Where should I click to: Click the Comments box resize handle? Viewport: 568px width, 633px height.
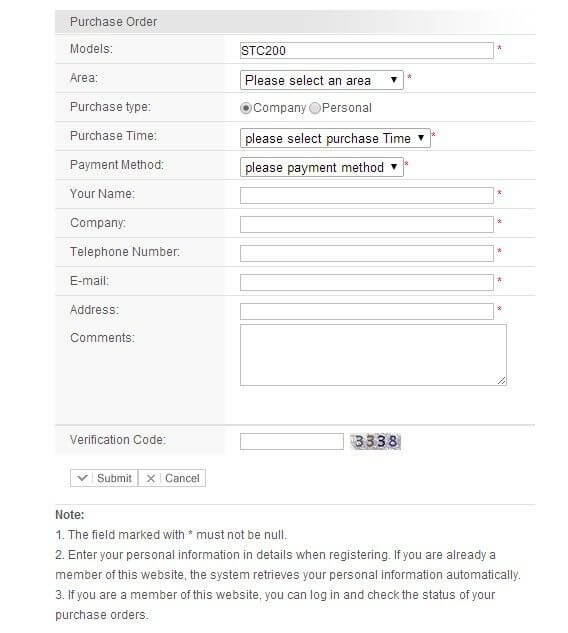(501, 380)
